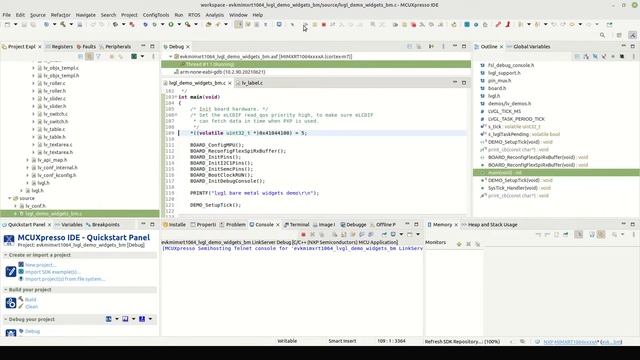This screenshot has width=640, height=360.
Task: Expand the lv_conf.h tree node
Action: click(x=16, y=206)
